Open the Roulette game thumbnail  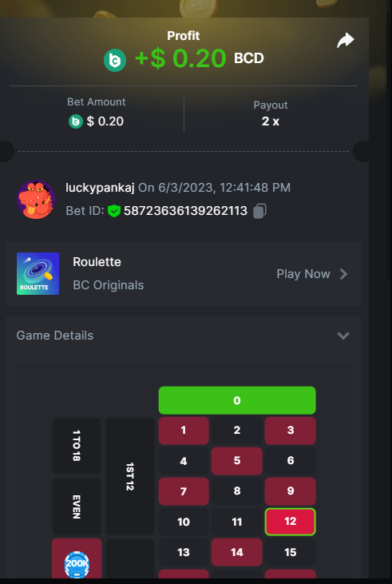pyautogui.click(x=38, y=274)
